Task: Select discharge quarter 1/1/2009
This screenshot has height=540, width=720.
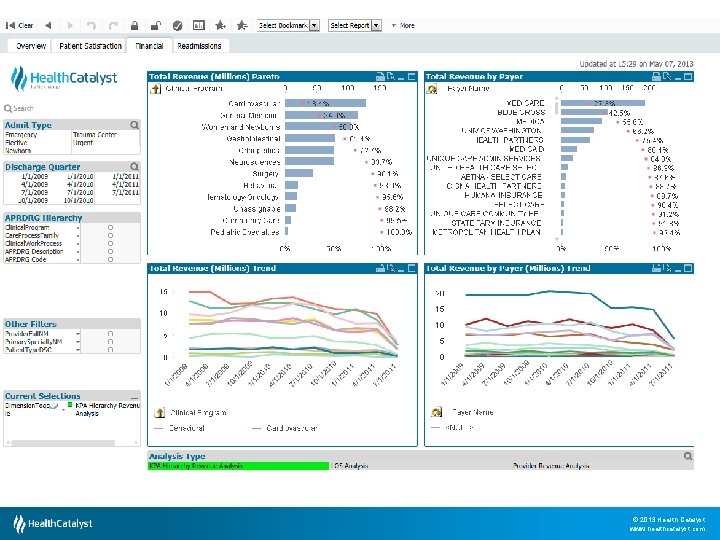Action: [x=34, y=176]
